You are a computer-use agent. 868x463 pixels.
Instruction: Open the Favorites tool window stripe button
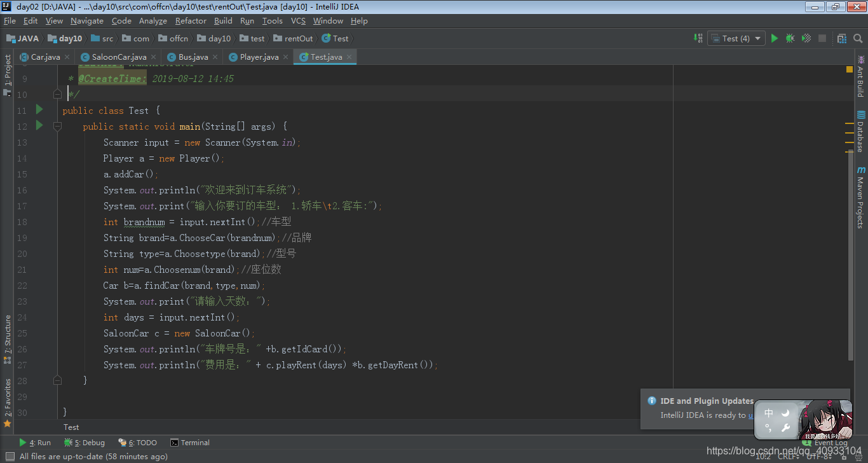[7, 403]
